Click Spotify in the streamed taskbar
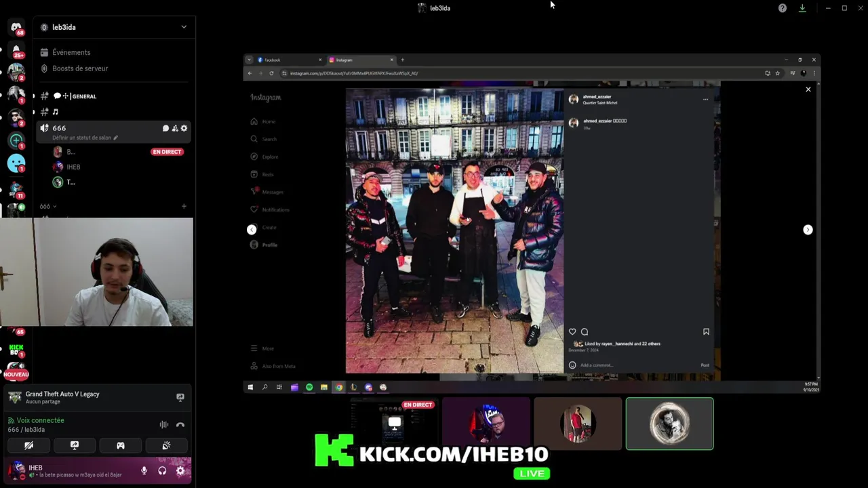Image resolution: width=868 pixels, height=488 pixels. pyautogui.click(x=309, y=387)
